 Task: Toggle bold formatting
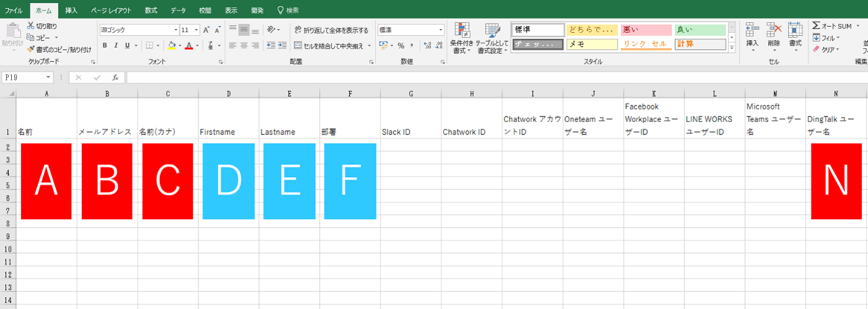(105, 45)
